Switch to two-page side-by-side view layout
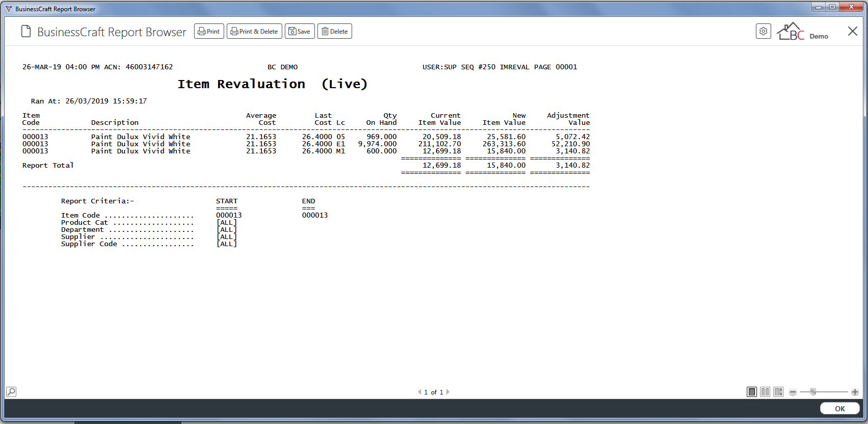Viewport: 868px width, 424px height. (765, 392)
